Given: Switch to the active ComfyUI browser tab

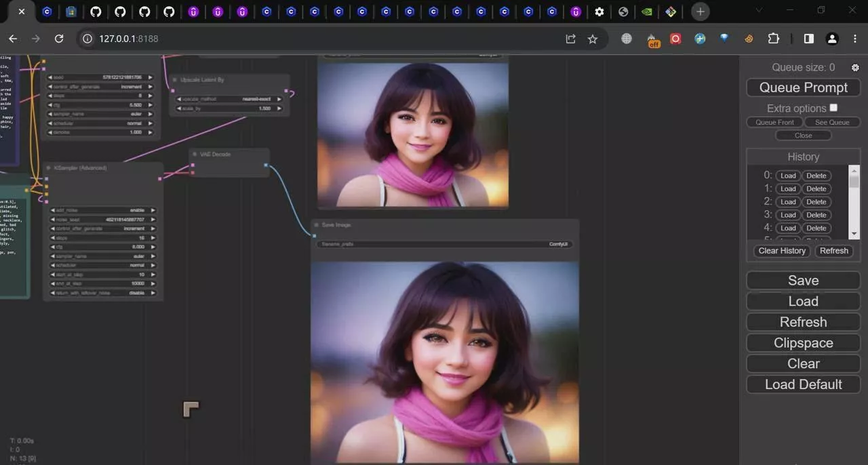Looking at the screenshot, I should [x=22, y=11].
